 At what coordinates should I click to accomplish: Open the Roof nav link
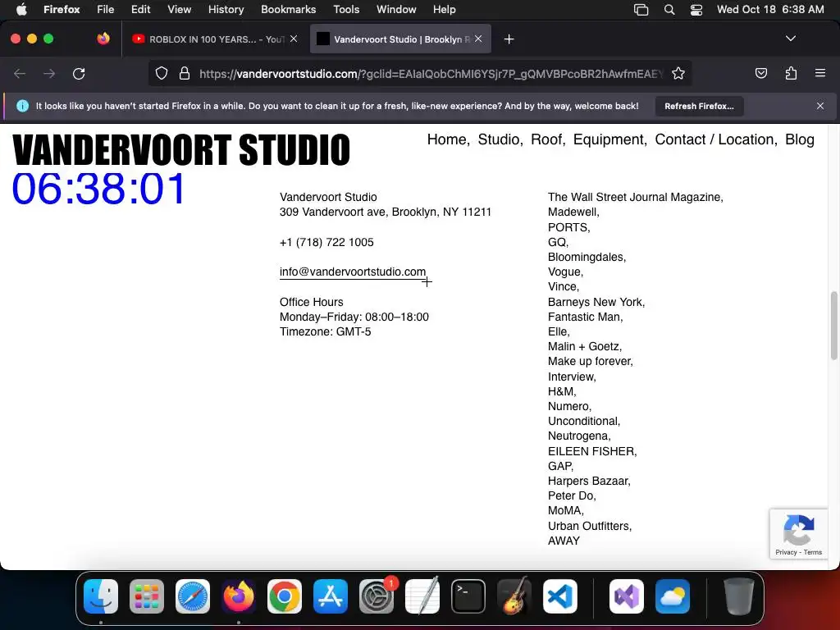tap(546, 139)
